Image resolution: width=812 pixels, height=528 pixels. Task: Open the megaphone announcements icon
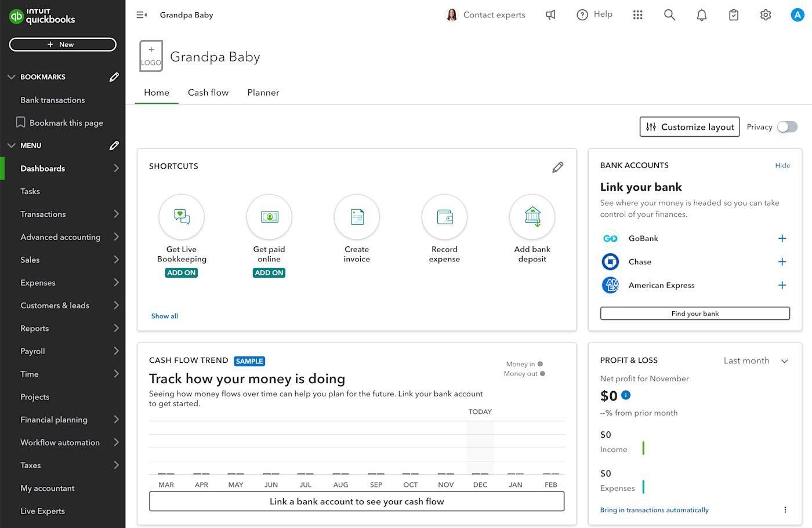pyautogui.click(x=550, y=15)
